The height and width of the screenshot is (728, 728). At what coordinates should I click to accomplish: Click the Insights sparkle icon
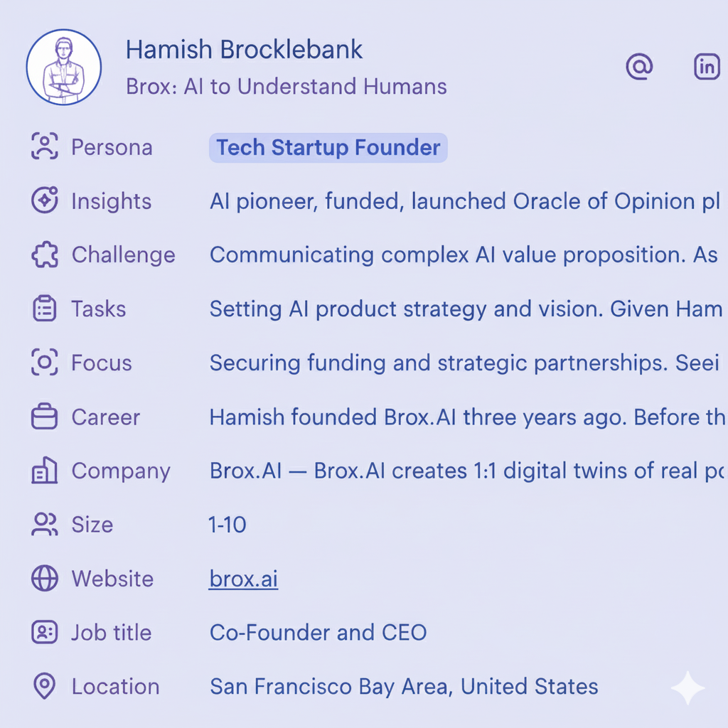coord(45,201)
